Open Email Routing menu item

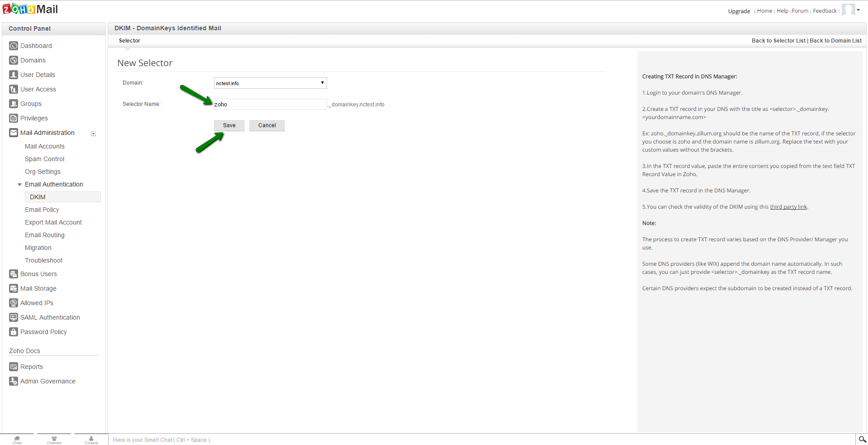point(45,235)
